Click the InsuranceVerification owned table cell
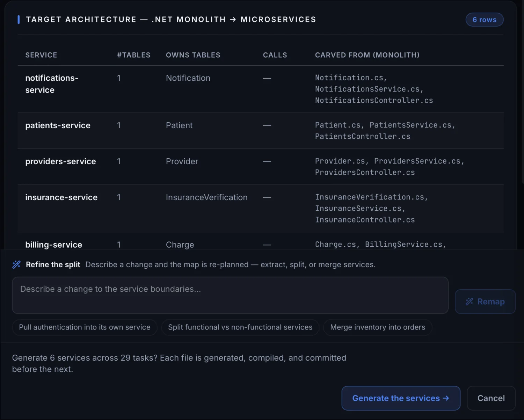Image resolution: width=524 pixels, height=420 pixels. (207, 197)
